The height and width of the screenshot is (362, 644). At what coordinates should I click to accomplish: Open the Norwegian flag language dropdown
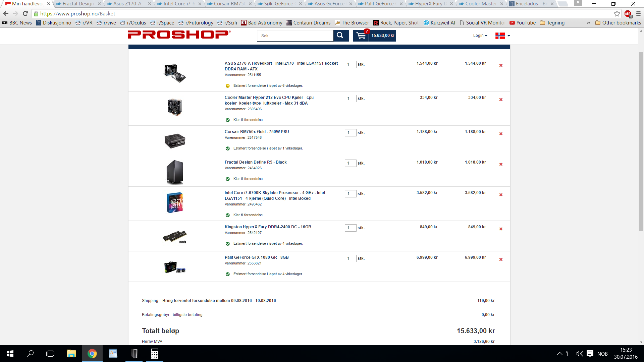(502, 36)
